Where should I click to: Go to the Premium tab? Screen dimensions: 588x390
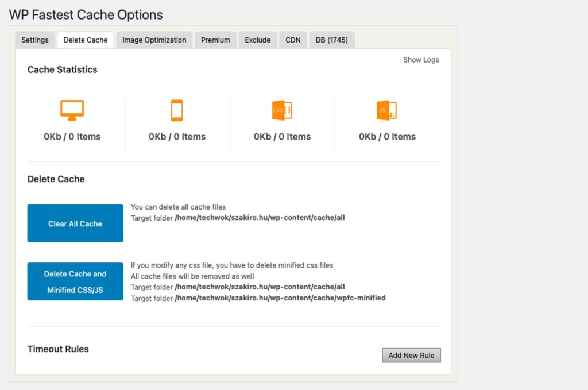[215, 40]
